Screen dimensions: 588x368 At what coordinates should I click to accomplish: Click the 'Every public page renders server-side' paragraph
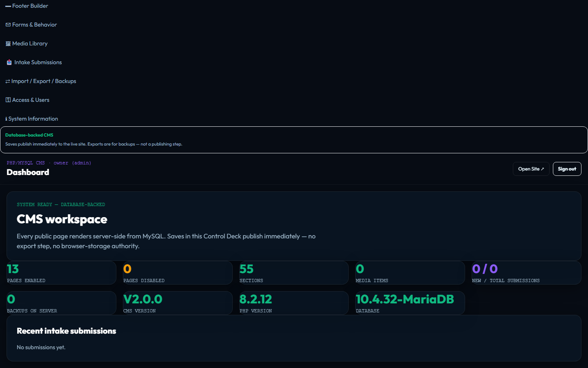[x=166, y=241]
